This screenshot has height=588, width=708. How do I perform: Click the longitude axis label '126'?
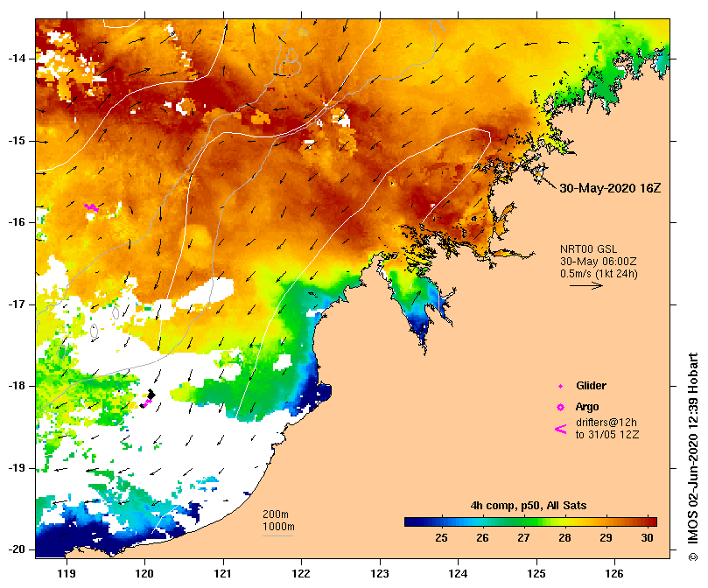point(614,574)
